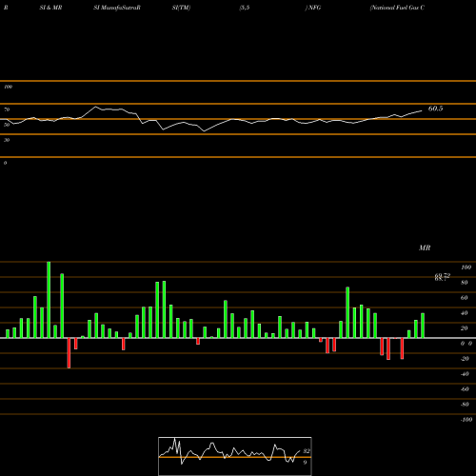This screenshot has height=476, width=476.
Task: Click the MR axis label -60
Action: pos(465,389)
